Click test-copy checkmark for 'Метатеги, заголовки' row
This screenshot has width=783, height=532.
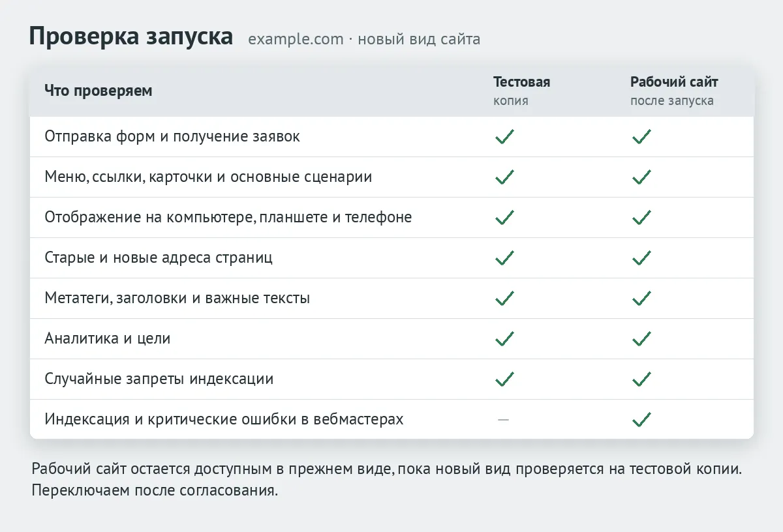click(504, 299)
